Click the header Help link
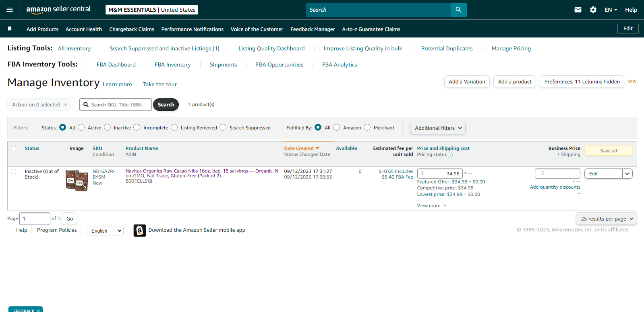Viewport: 644px width, 312px height. (631, 10)
